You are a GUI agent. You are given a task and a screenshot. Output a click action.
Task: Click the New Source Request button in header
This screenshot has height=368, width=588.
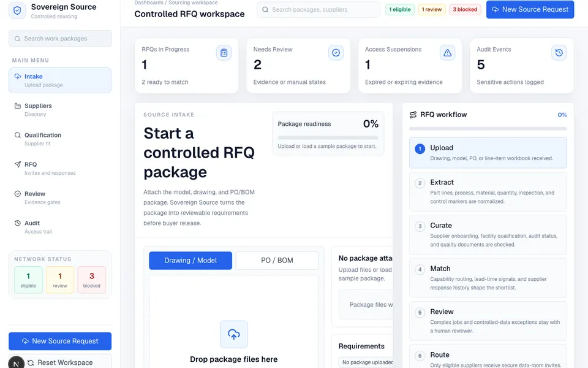530,9
